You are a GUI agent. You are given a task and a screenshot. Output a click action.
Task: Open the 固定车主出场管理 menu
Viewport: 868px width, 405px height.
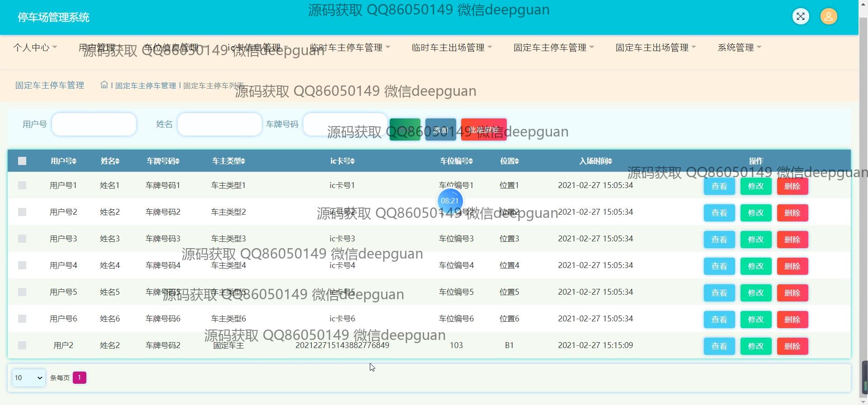(656, 47)
